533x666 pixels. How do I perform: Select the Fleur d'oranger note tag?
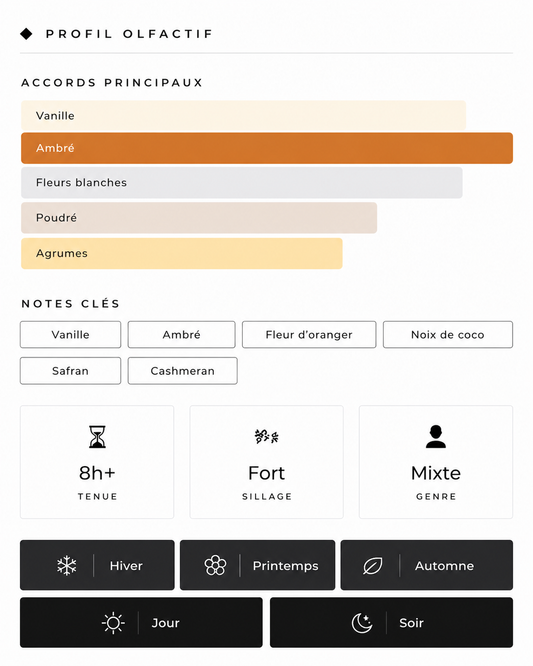[x=309, y=335]
